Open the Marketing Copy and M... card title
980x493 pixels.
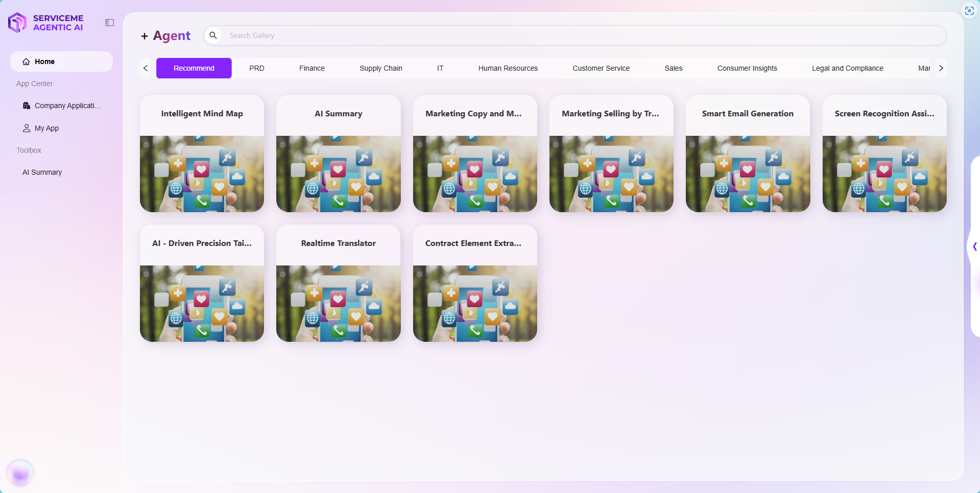coord(474,114)
